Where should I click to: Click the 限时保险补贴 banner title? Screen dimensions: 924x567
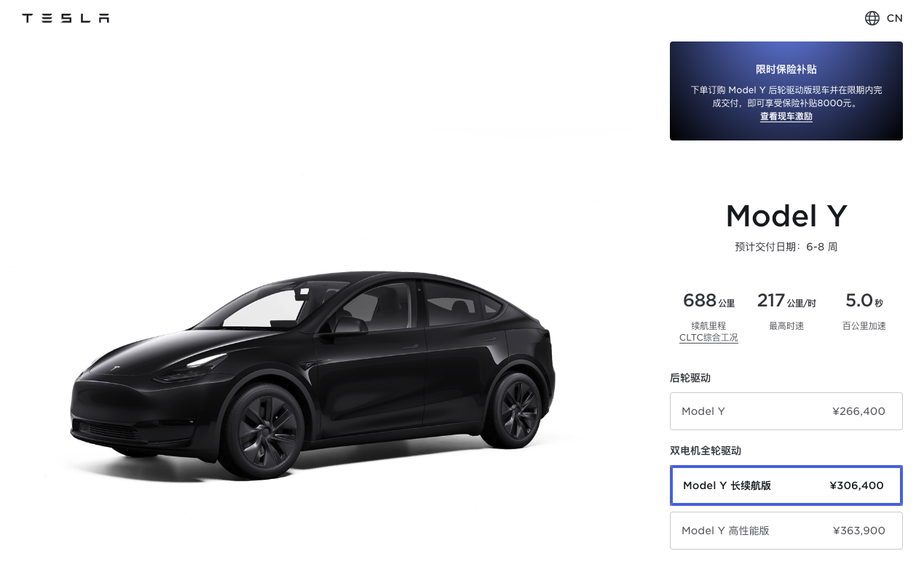pyautogui.click(x=786, y=69)
